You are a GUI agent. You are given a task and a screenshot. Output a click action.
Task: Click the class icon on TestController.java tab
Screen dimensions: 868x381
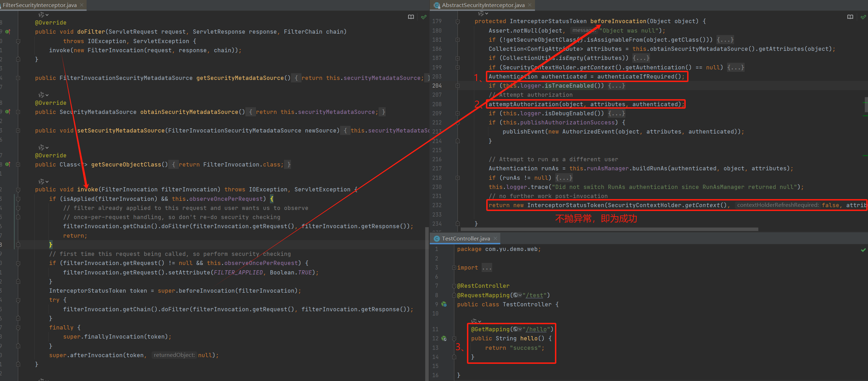coord(436,239)
